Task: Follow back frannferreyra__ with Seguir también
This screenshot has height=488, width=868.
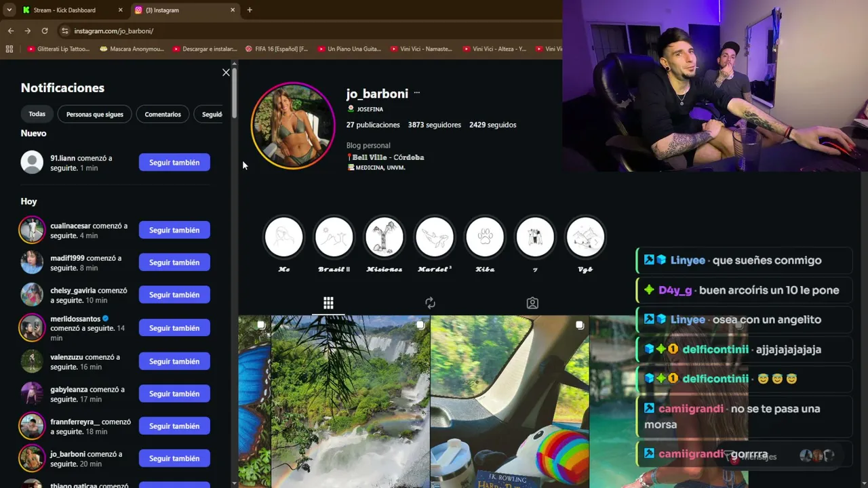Action: pyautogui.click(x=174, y=426)
